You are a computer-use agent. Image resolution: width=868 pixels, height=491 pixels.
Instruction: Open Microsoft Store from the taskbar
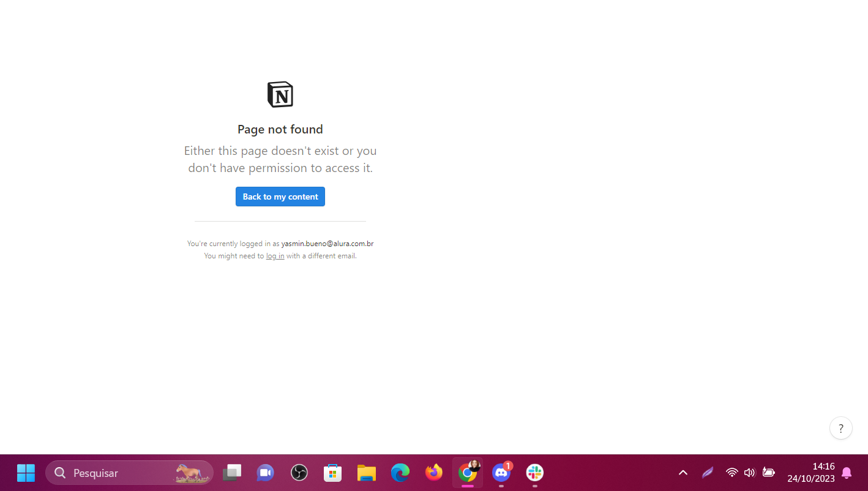point(332,473)
